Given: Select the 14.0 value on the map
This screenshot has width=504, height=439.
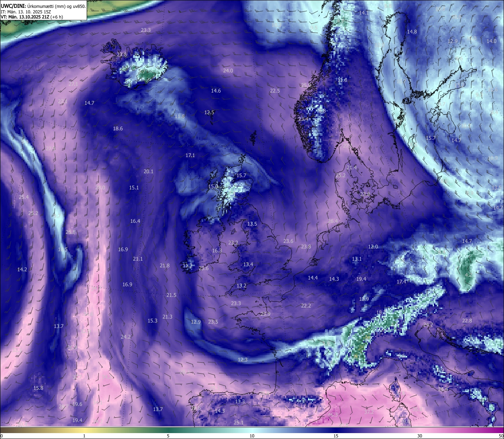Looking at the screenshot, I should coord(491,41).
